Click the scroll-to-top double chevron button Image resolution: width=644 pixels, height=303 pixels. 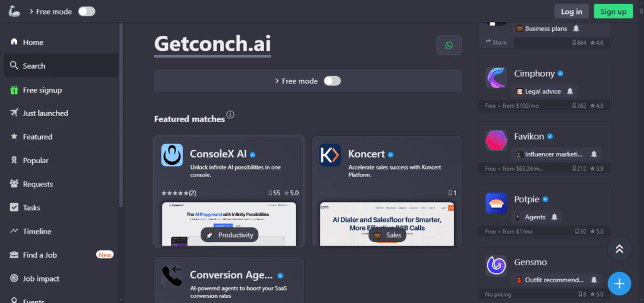click(x=619, y=249)
